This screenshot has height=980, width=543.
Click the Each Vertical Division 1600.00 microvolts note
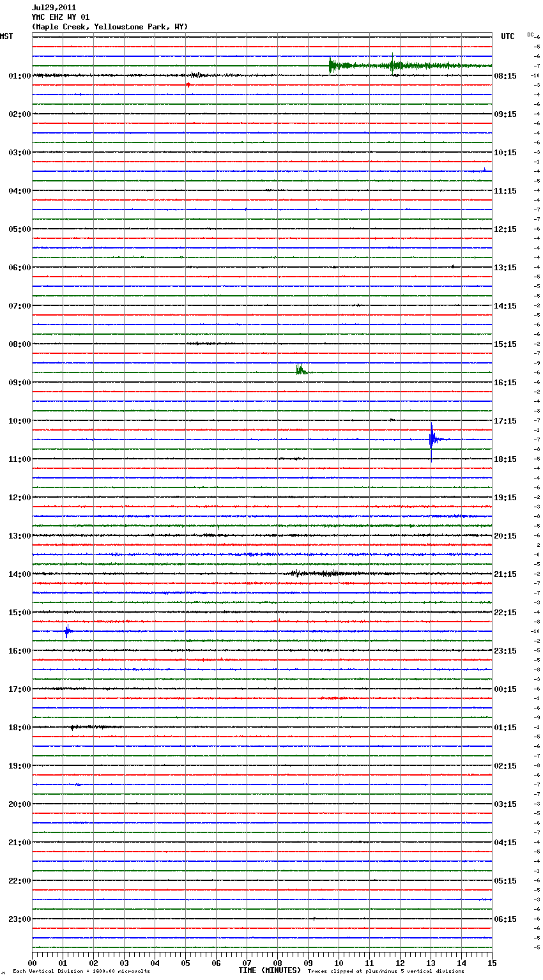pyautogui.click(x=81, y=972)
